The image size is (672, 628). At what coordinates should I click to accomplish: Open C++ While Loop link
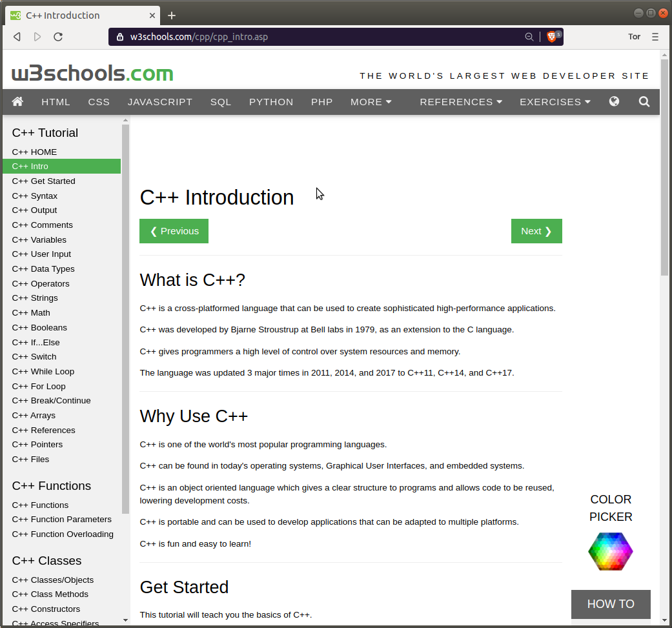[x=43, y=371]
